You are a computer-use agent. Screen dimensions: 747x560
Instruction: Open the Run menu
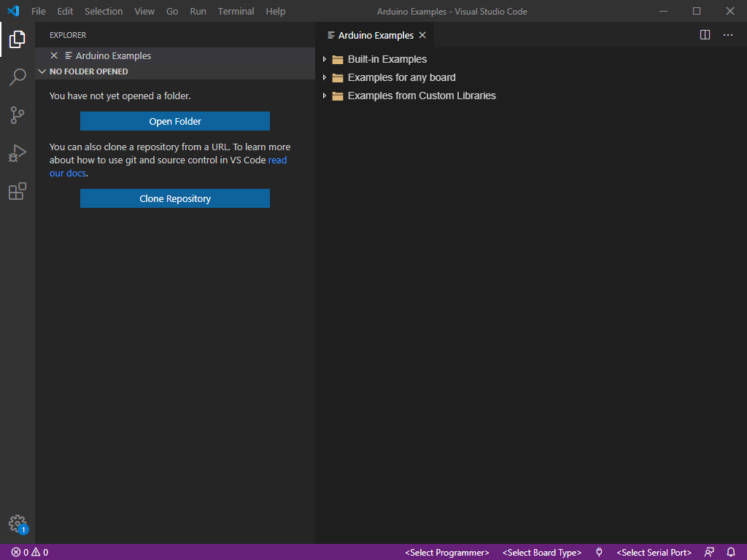click(198, 11)
